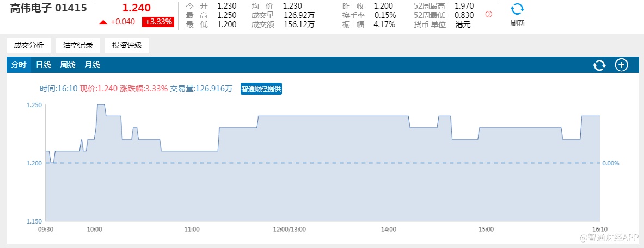
Task: Click the white plus circle icon in chart header
Action: [x=621, y=65]
